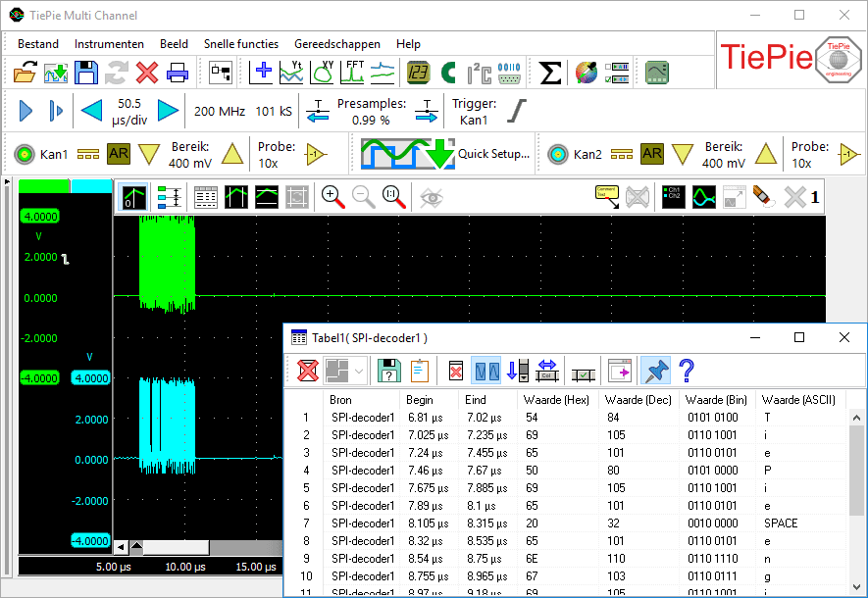
Task: Click the blue question mark help icon
Action: tap(686, 371)
